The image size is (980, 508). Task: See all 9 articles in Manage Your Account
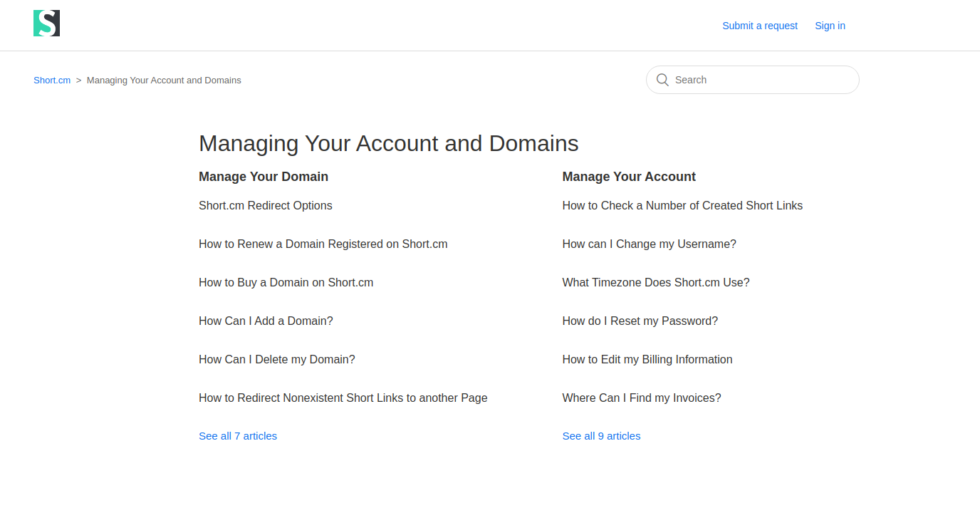coord(602,436)
